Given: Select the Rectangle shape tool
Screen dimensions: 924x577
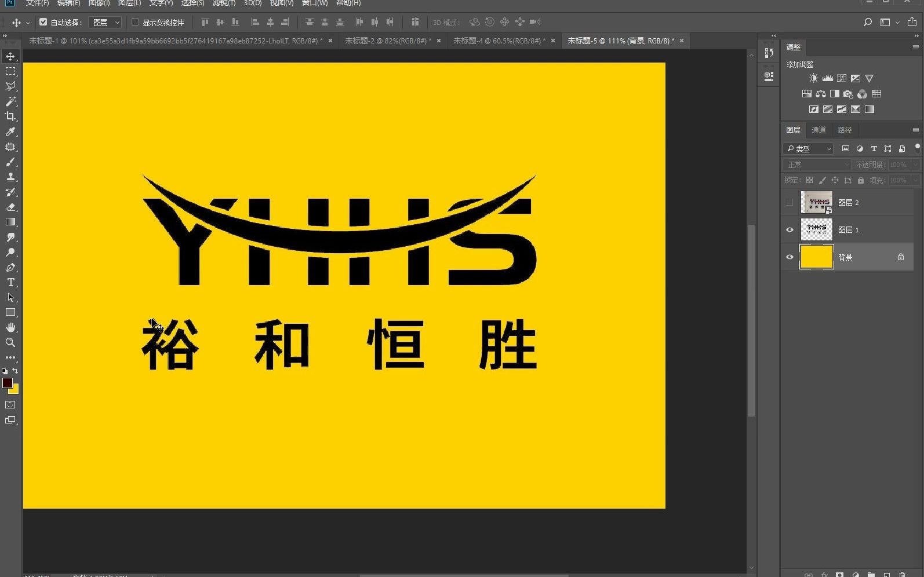Looking at the screenshot, I should (10, 312).
